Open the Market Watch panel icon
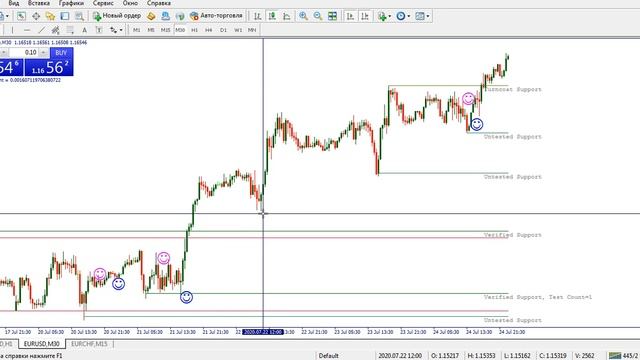This screenshot has height=360, width=640. point(21,16)
